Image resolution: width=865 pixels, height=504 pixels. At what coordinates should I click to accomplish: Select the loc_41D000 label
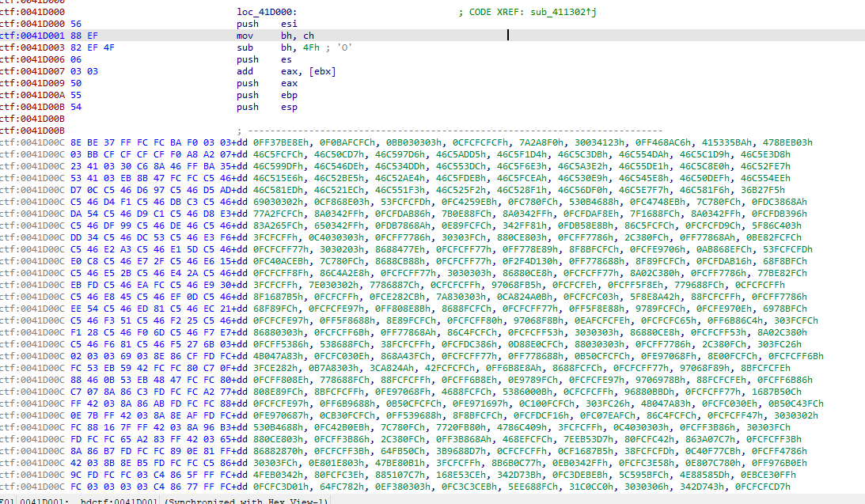(x=266, y=13)
